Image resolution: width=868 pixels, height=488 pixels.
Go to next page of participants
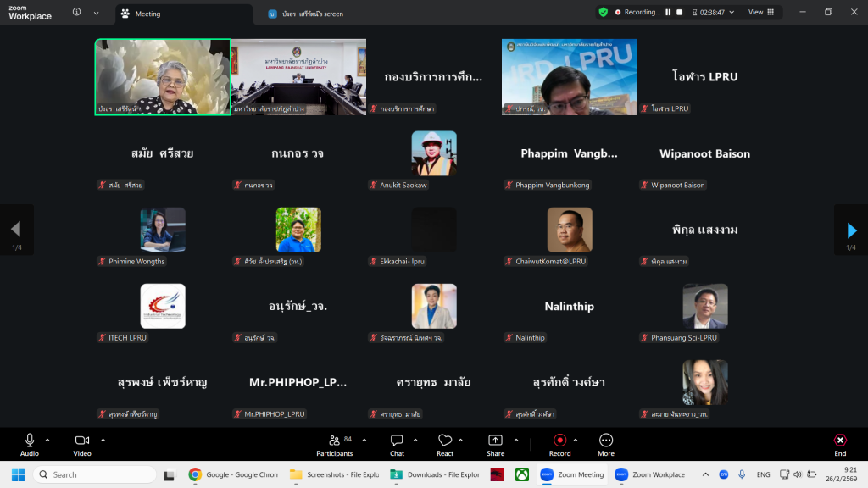click(x=851, y=230)
